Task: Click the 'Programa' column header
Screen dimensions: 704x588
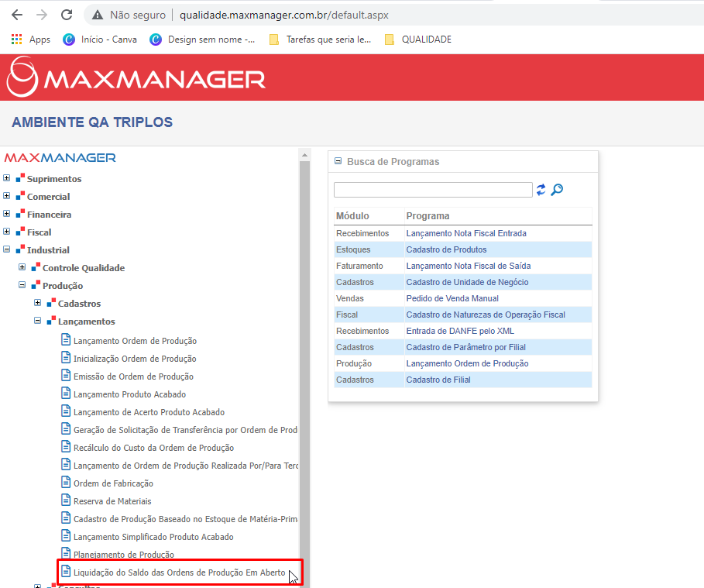Action: tap(428, 216)
